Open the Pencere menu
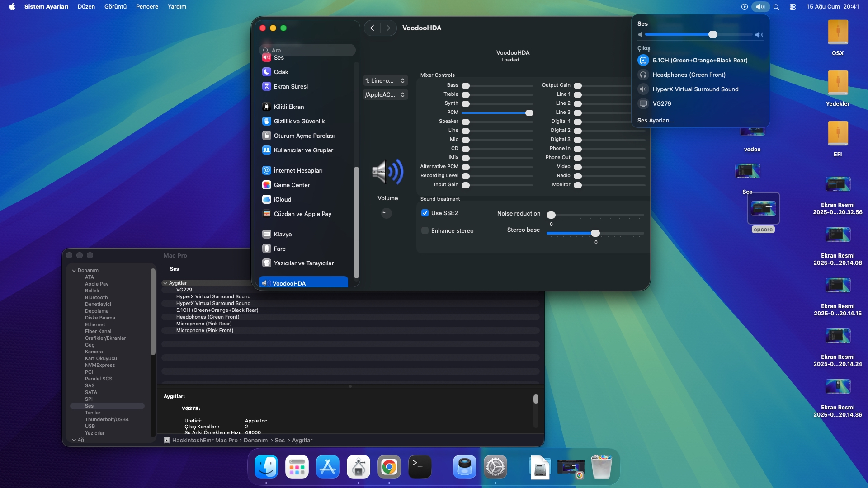The height and width of the screenshot is (488, 868). pyautogui.click(x=147, y=7)
